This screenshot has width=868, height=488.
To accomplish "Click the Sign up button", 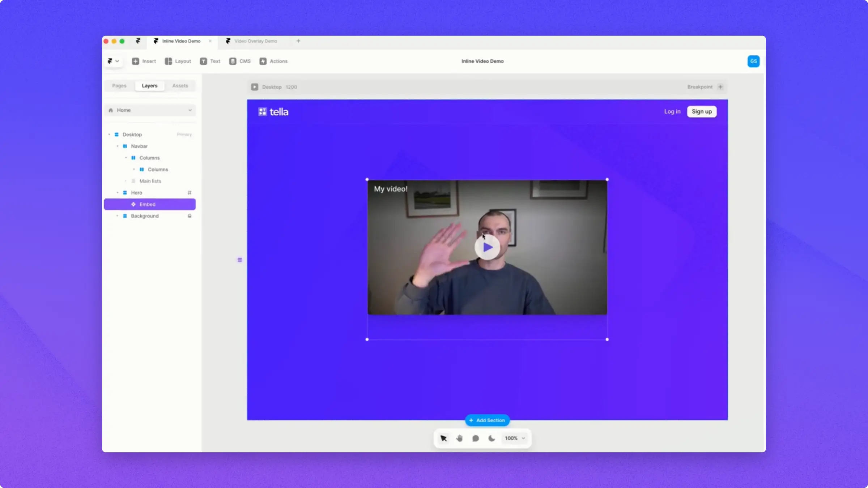I will pos(701,111).
